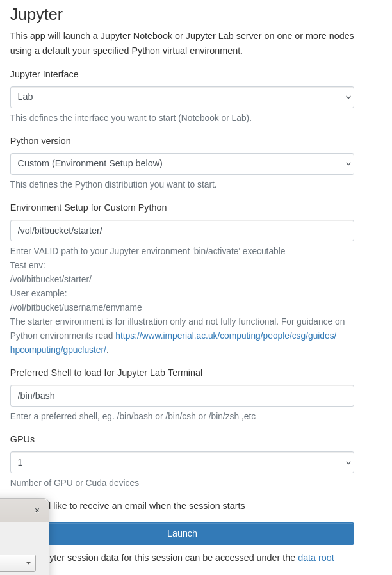Click the Preferred Shell for Jupyter Lab Terminal label
The image size is (392, 575).
[x=106, y=373]
